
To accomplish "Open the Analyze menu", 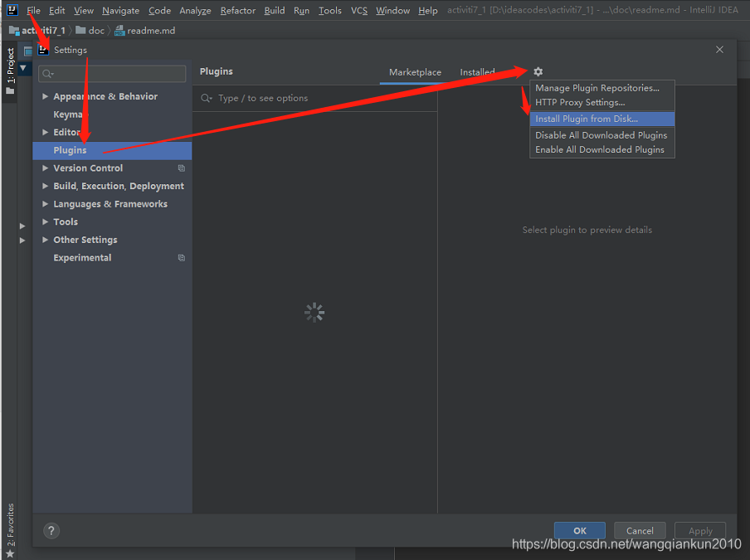I will (195, 10).
